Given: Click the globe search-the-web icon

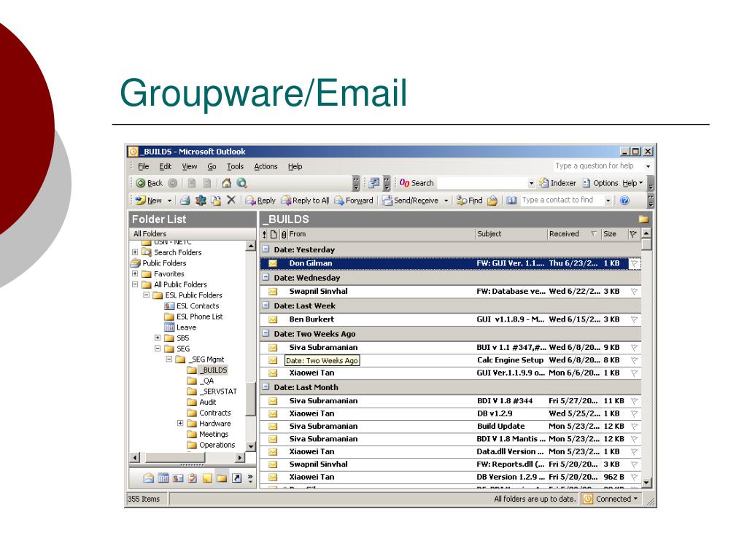Looking at the screenshot, I should (x=242, y=183).
